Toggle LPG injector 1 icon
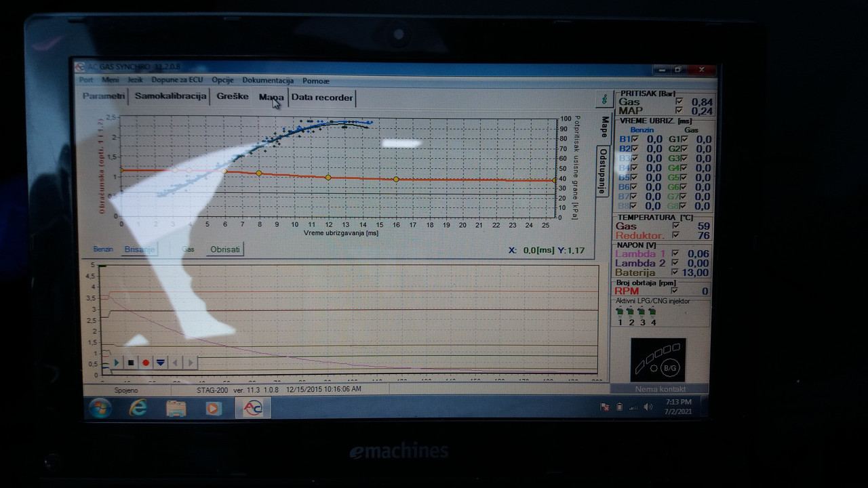Screen dimensions: 868x488 620,312
